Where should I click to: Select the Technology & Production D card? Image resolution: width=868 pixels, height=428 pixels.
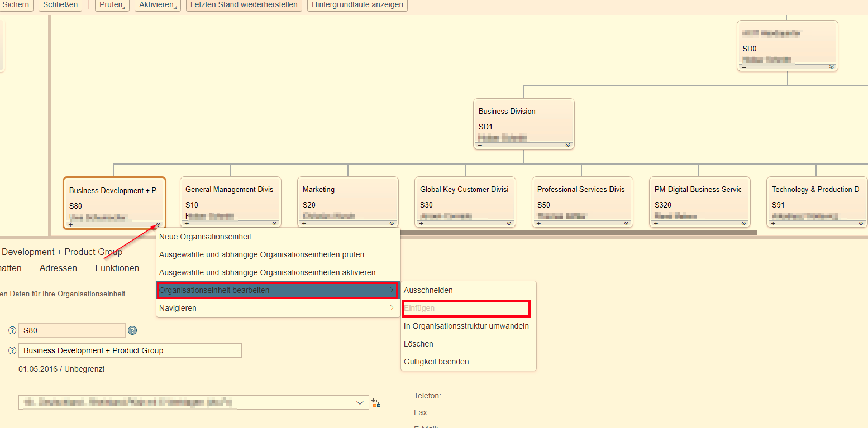[817, 202]
